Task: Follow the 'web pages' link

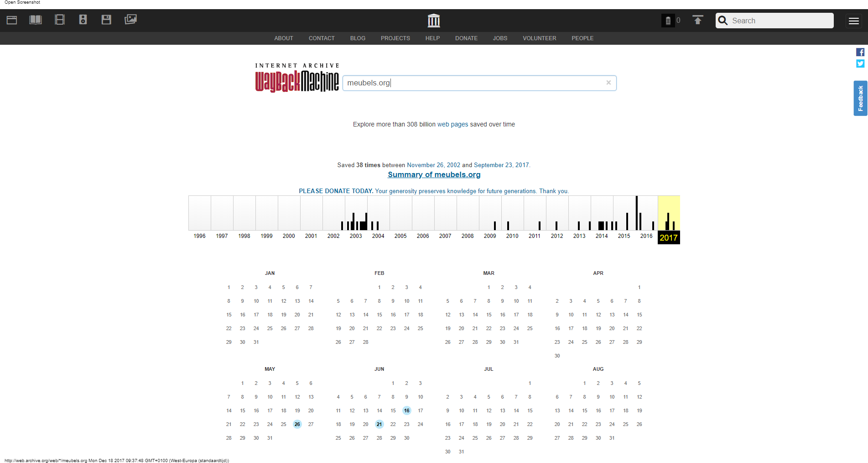Action: coord(452,124)
